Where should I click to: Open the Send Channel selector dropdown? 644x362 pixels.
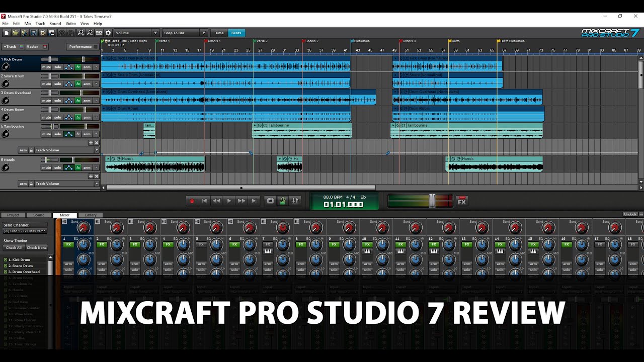tap(25, 231)
